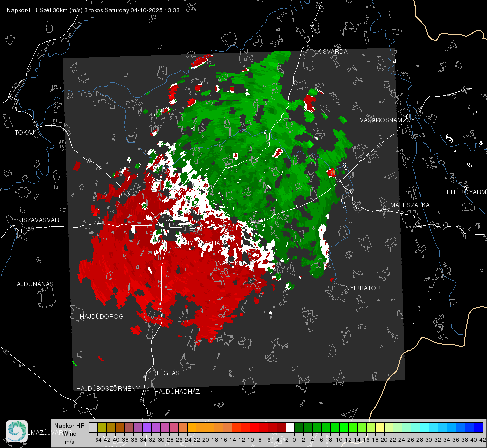Select the VÁSÁROSNAMÉNY town label
This screenshot has width=487, height=448.
click(x=388, y=120)
